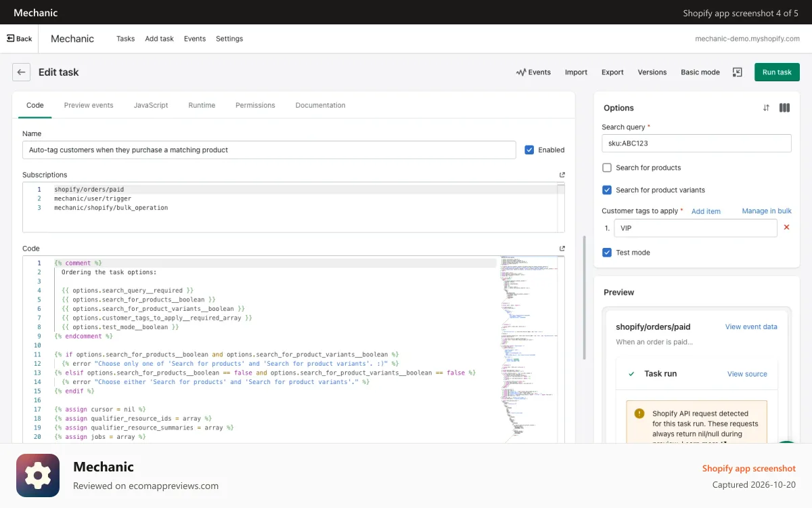Open Subscriptions editor in expanded view
Screen dimensions: 812x508
(562, 175)
